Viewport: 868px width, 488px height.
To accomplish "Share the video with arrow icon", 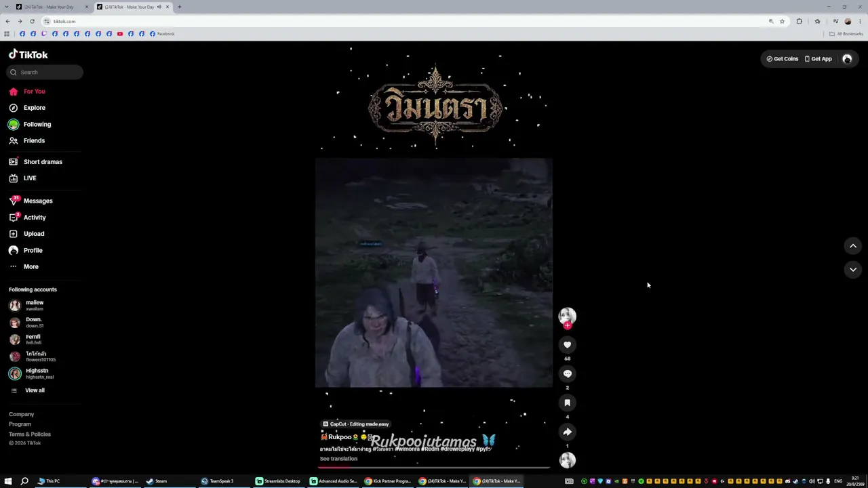I will (568, 432).
